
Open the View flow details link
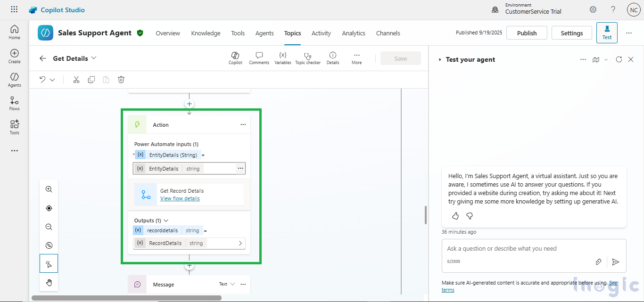click(x=180, y=198)
